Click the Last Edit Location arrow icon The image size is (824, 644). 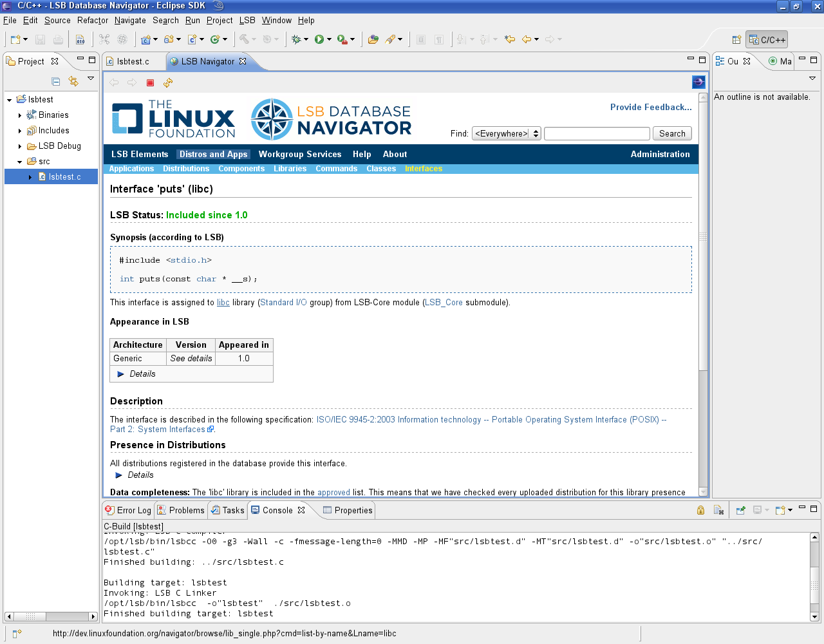[510, 39]
